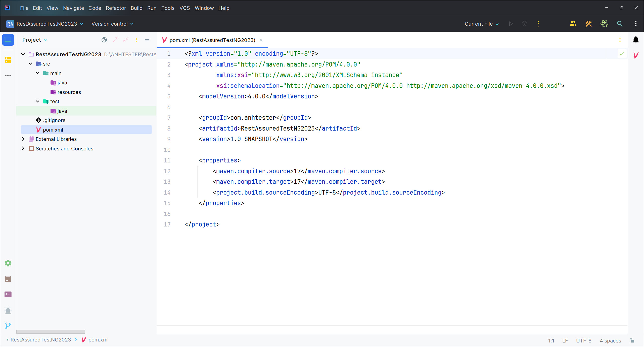Image resolution: width=644 pixels, height=347 pixels.
Task: Click the atom-shaped plugin icon
Action: pyautogui.click(x=604, y=24)
